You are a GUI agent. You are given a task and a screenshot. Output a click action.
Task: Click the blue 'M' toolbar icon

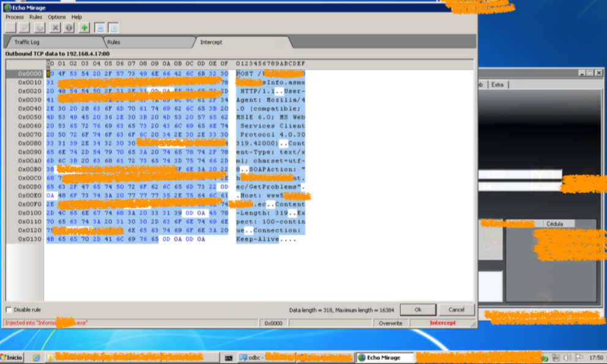100,28
